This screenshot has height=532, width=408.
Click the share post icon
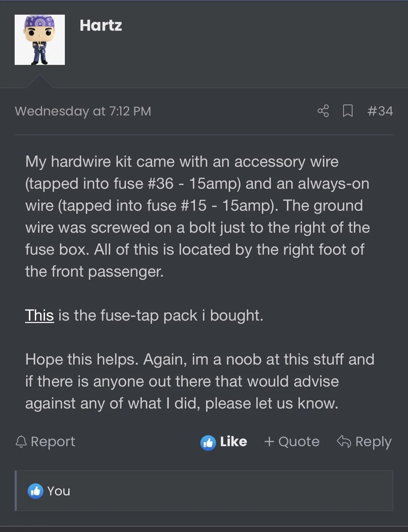click(x=323, y=111)
